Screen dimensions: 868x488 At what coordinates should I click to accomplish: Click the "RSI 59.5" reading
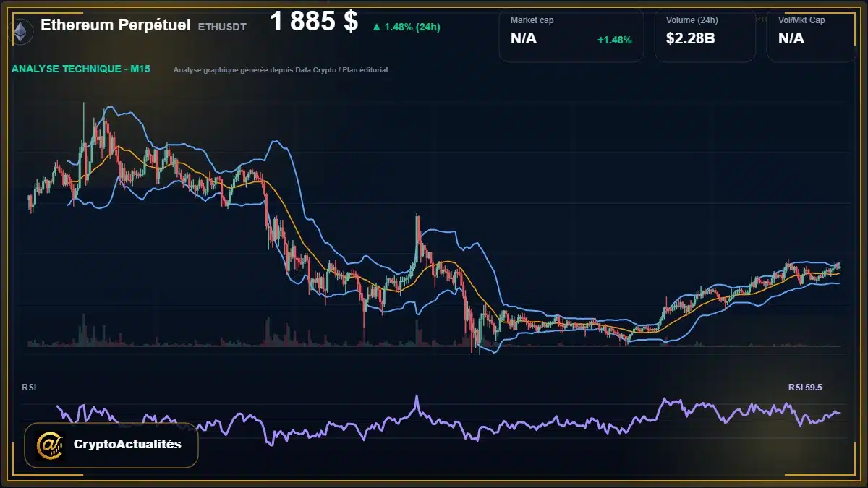(805, 388)
